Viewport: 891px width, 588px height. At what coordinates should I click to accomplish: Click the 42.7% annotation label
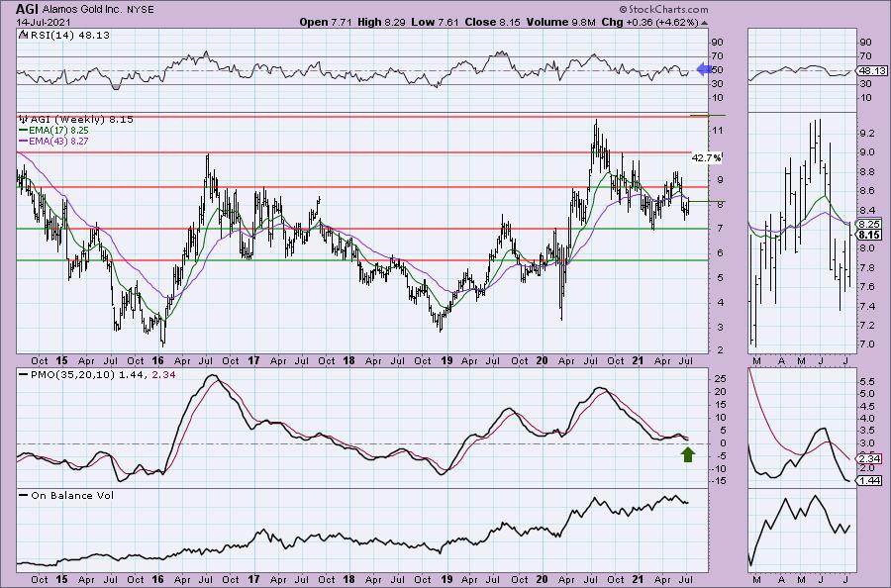click(x=706, y=158)
